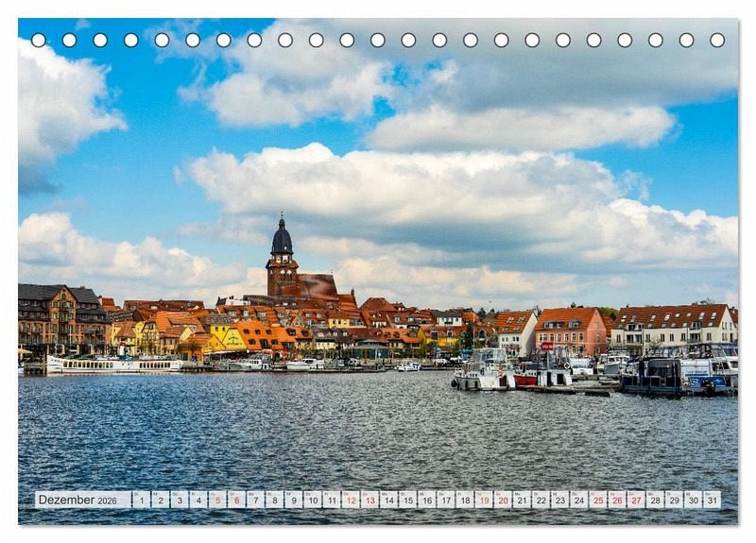
Task: Click the "Dezember 2026" month label
Action: click(77, 500)
